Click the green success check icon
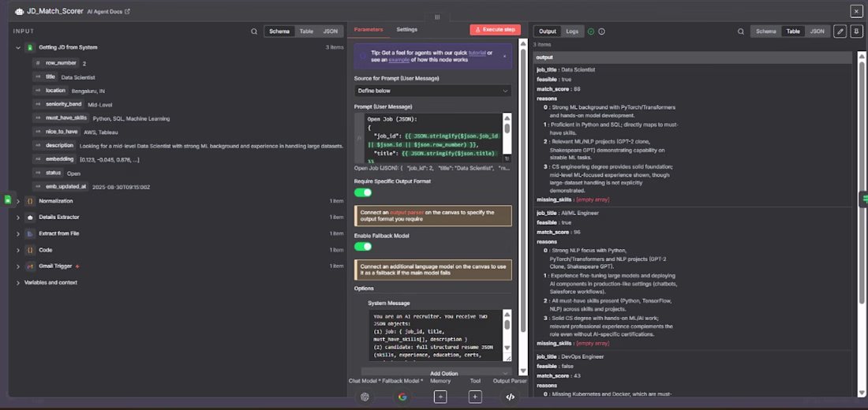Screen dimensions: 868x410 click(591, 32)
